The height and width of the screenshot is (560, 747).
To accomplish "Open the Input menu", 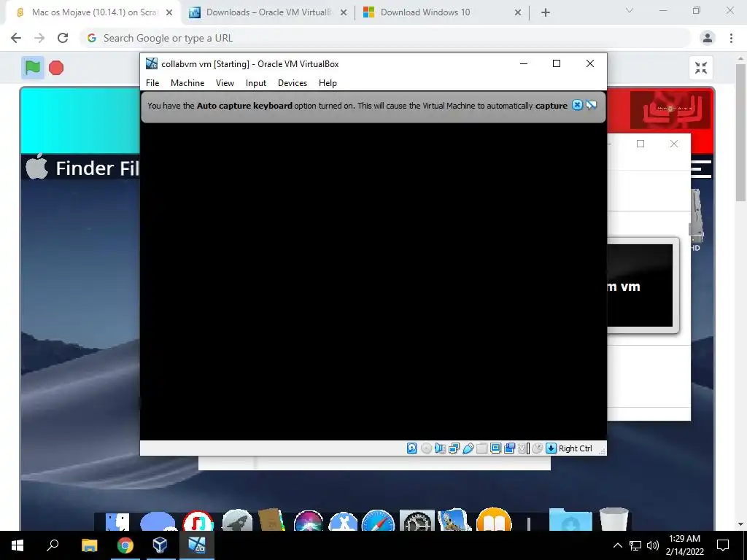I will click(x=256, y=83).
